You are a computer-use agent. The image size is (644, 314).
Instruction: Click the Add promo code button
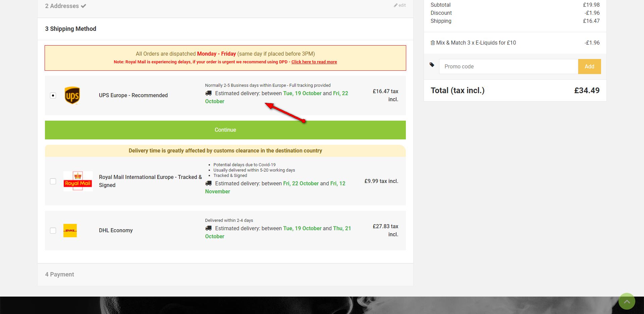tap(589, 67)
